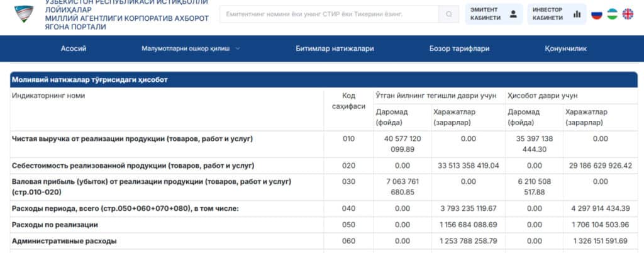Screen dimensions: 644x253
Task: Open issuer cabinet via person icon
Action: pyautogui.click(x=513, y=14)
